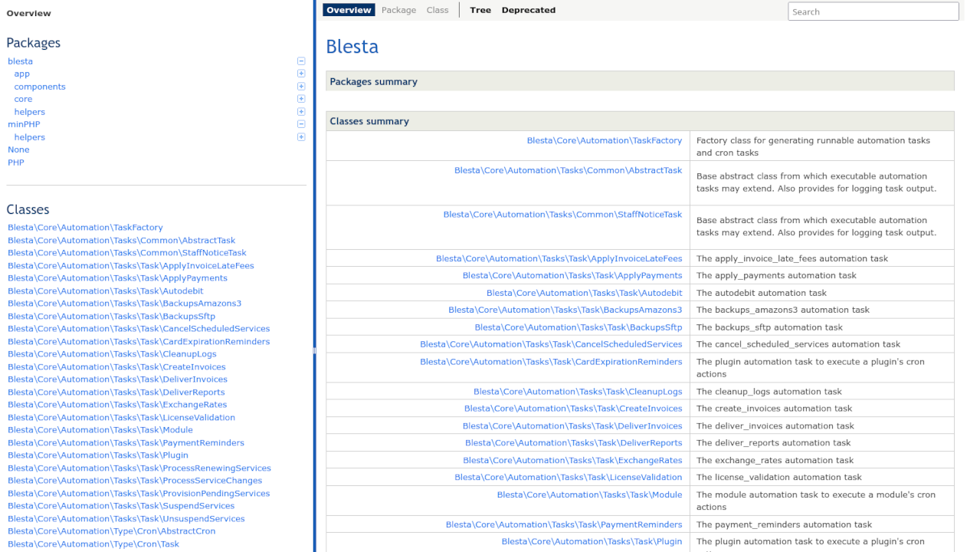This screenshot has width=980, height=552.
Task: Open BackupsSftp class in sidebar list
Action: click(111, 316)
